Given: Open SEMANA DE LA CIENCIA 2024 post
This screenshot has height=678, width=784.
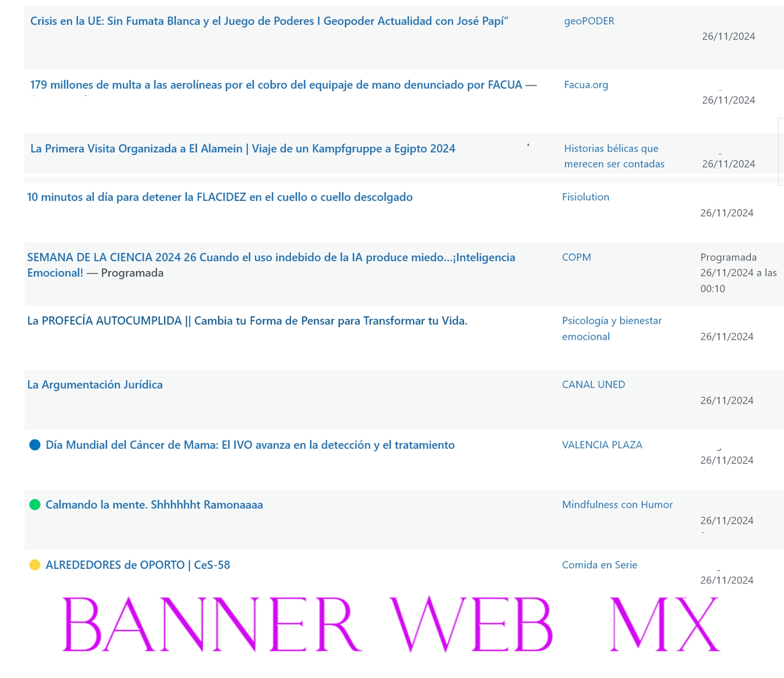Looking at the screenshot, I should click(x=271, y=257).
